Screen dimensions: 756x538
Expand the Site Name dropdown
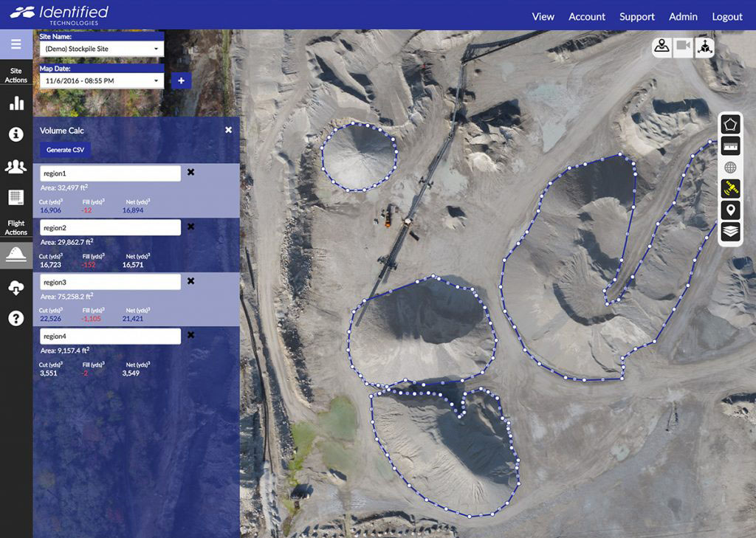click(102, 49)
